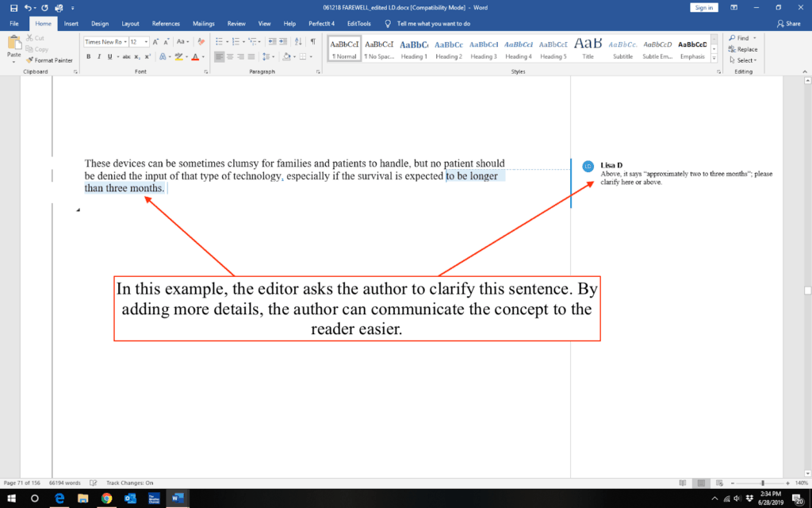Expand the Styles gallery More arrow
812x508 pixels.
714,58
